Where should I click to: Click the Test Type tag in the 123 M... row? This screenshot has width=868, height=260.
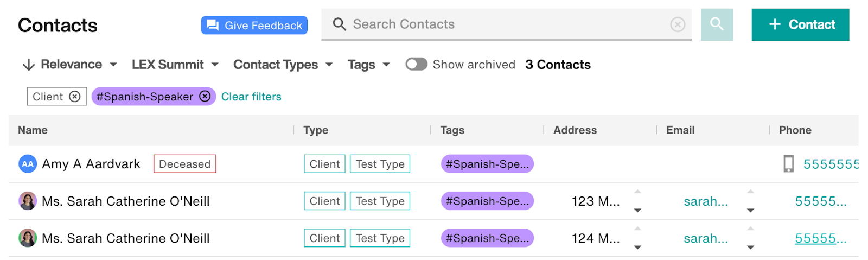pyautogui.click(x=380, y=201)
